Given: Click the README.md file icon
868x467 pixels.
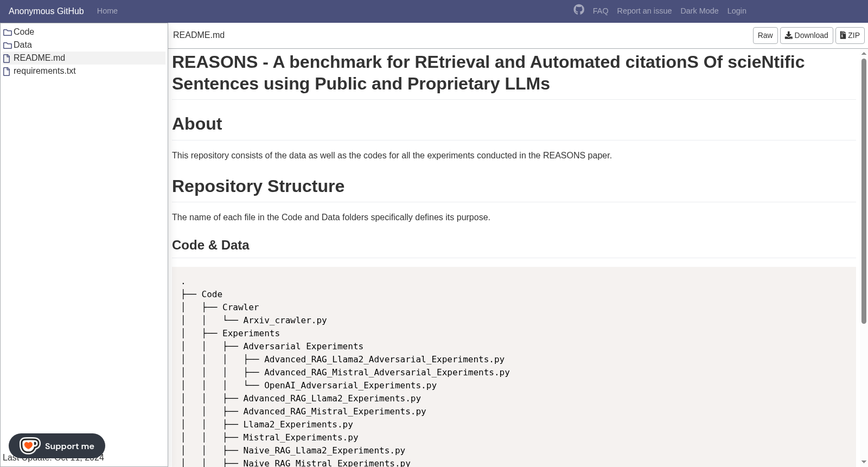Looking at the screenshot, I should (x=7, y=59).
